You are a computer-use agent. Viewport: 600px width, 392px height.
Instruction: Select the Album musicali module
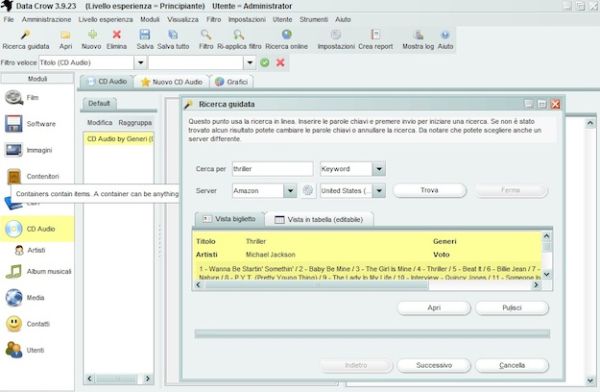pos(38,271)
